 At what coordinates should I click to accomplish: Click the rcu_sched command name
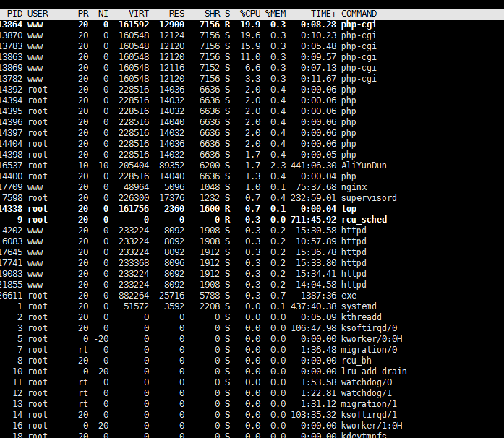364,220
